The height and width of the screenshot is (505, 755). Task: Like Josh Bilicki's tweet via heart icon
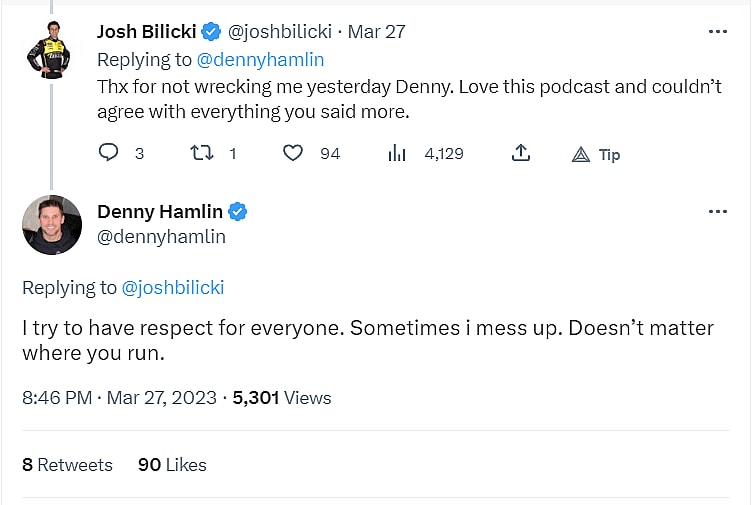coord(292,153)
